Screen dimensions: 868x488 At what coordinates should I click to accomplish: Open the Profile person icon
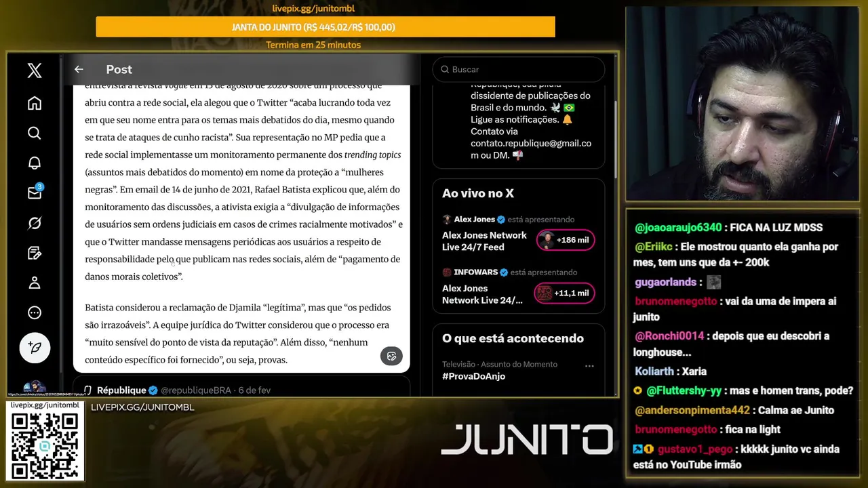click(35, 283)
